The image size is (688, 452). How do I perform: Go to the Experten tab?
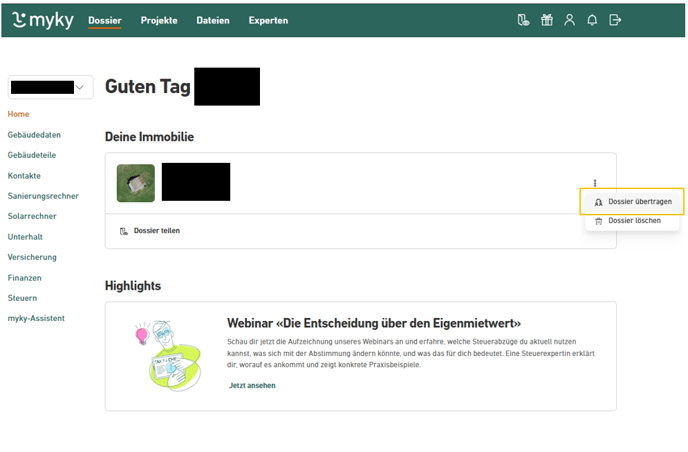[x=268, y=20]
